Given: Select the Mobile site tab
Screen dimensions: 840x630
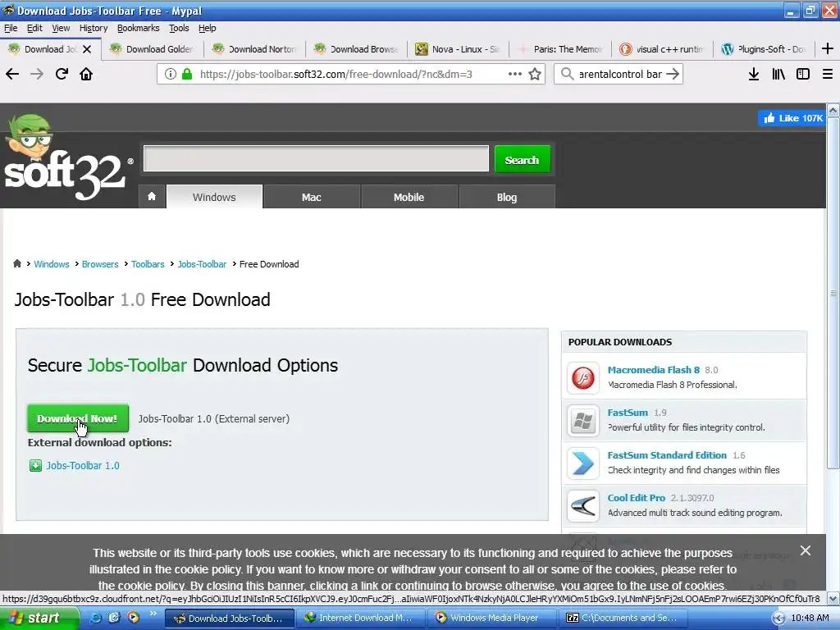Looking at the screenshot, I should [409, 197].
